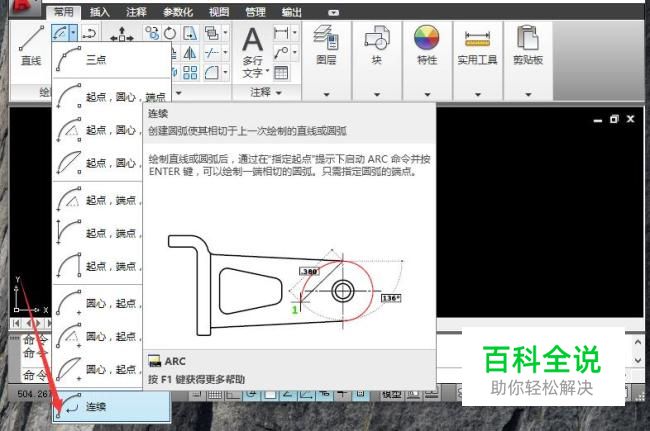Open the 实用工具 utilities panel
Viewport: 650px width, 431px height.
477,45
